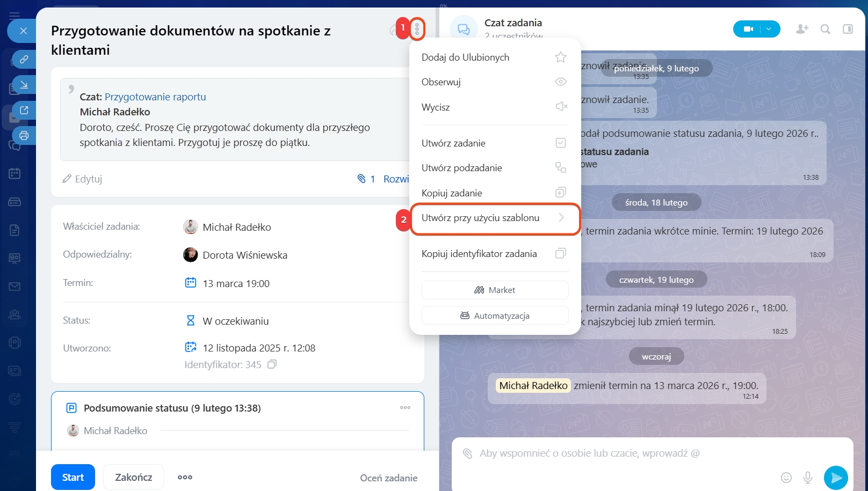Expand the description with the 'Rozwi' link
This screenshot has width=868, height=491.
(396, 179)
